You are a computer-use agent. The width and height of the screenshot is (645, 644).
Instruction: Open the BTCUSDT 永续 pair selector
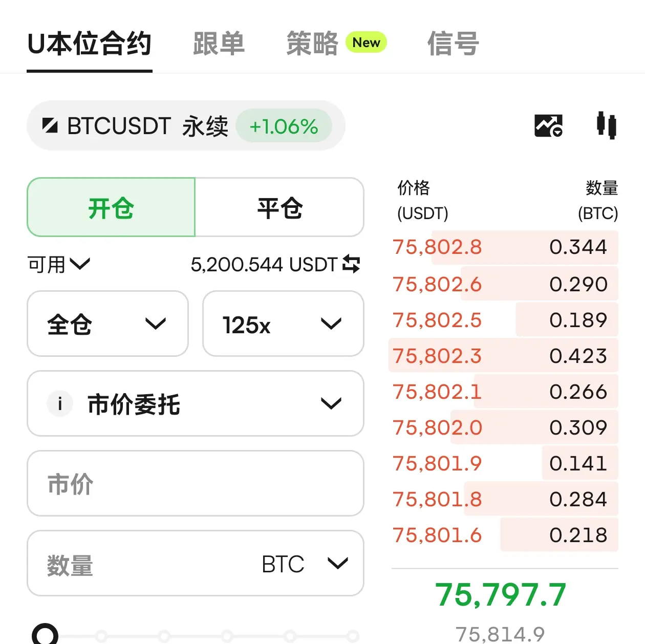coord(186,126)
